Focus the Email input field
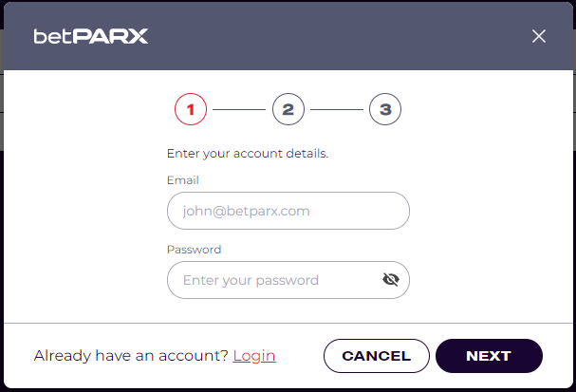 pos(288,211)
